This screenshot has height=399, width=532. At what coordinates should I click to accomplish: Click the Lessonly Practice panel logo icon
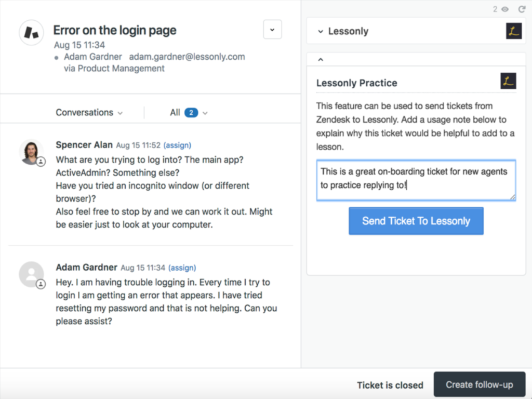coord(508,81)
